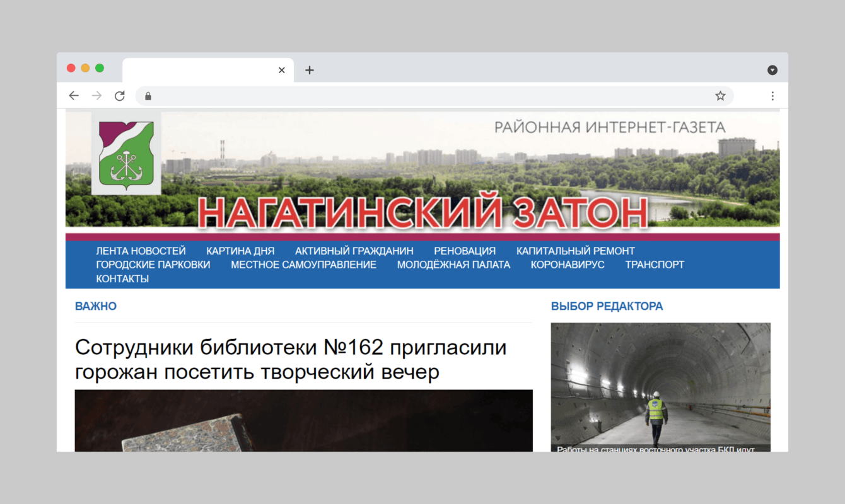
Task: Click the browser back navigation arrow
Action: click(74, 95)
